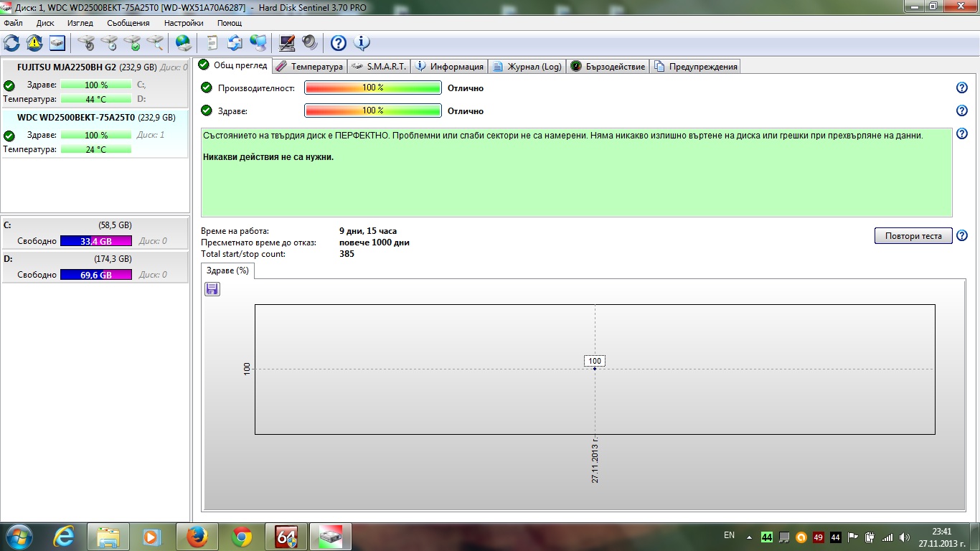Click the floppy save icon above health graph
The image size is (980, 551).
coord(212,289)
